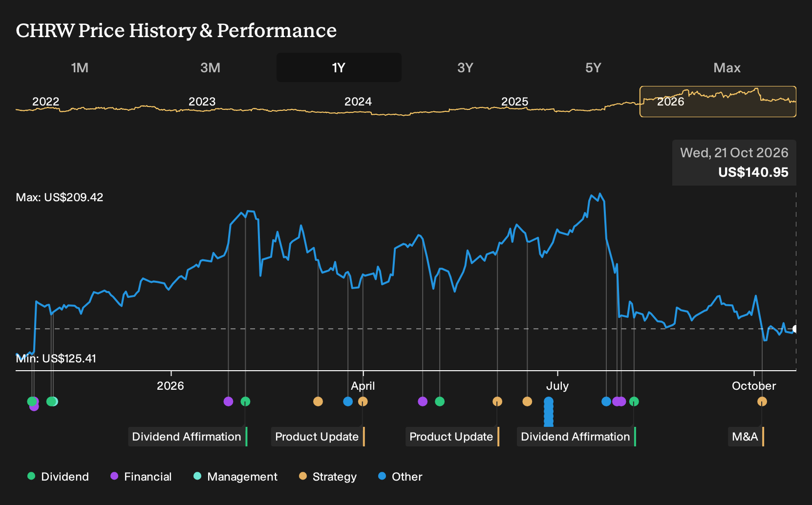Open the 3Y time range view

coord(465,67)
